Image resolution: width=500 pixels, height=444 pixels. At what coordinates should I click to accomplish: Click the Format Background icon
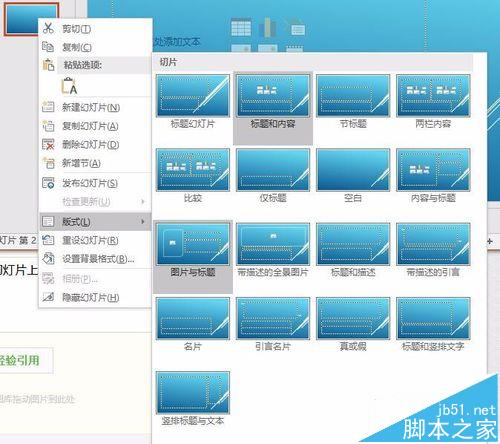[48, 259]
